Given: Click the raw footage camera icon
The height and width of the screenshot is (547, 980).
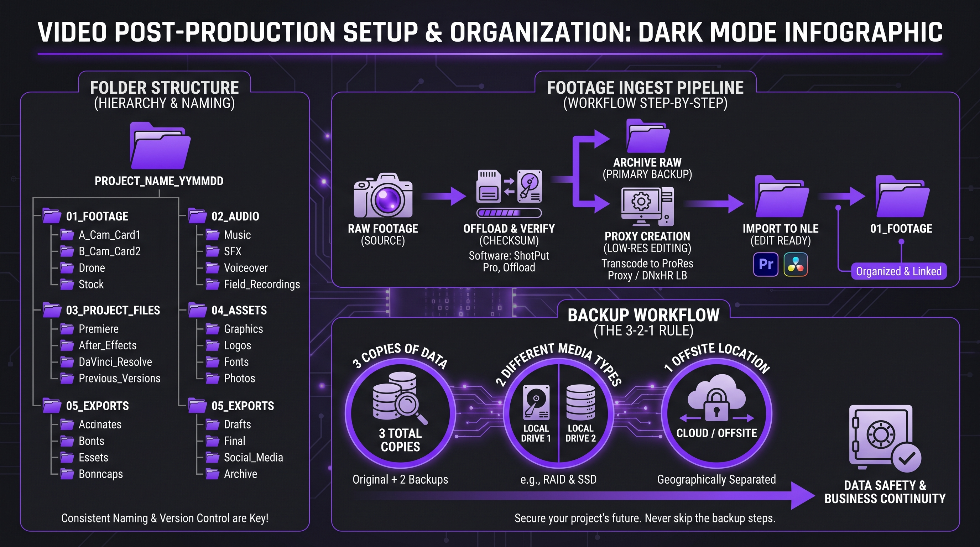Looking at the screenshot, I should [383, 196].
